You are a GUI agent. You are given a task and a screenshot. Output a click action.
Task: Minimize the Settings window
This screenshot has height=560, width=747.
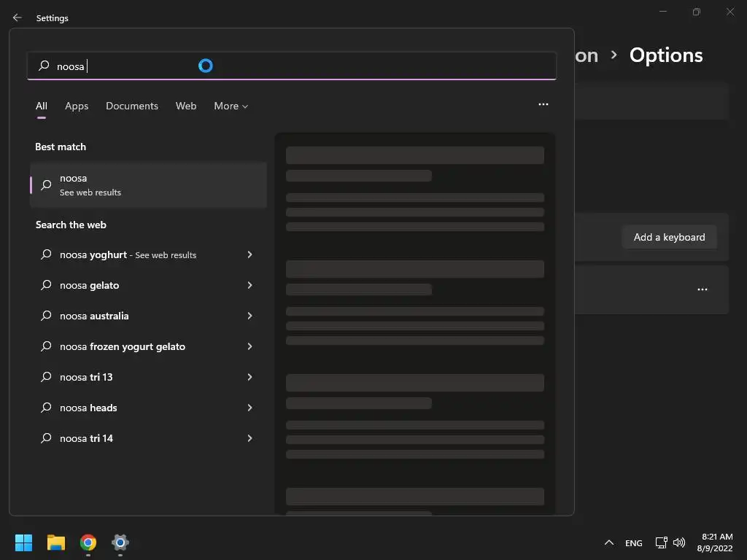point(662,12)
